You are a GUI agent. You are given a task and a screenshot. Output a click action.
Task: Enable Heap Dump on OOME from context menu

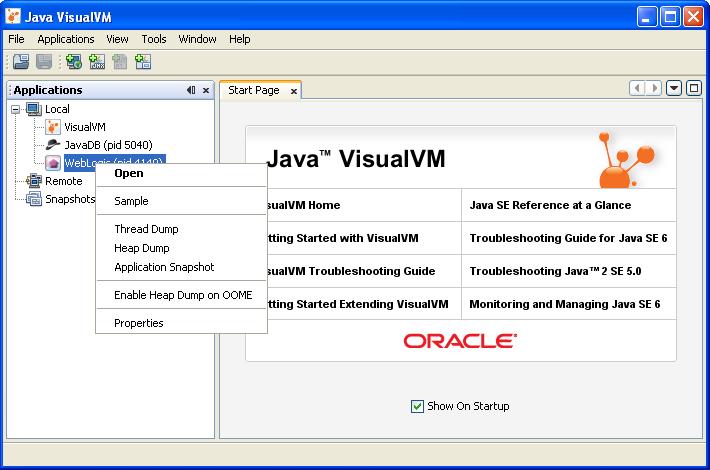tap(183, 295)
